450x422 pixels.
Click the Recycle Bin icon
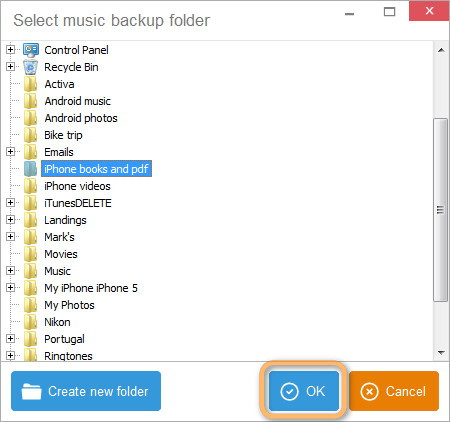31,67
